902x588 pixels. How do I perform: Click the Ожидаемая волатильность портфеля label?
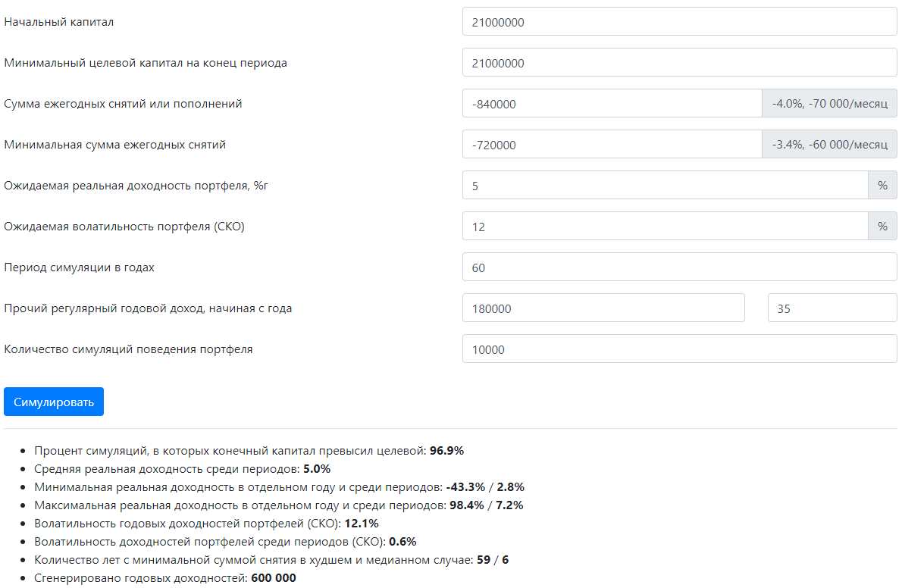(x=124, y=227)
